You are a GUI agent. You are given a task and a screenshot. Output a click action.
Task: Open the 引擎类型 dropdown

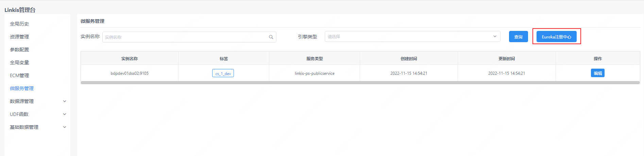(412, 36)
